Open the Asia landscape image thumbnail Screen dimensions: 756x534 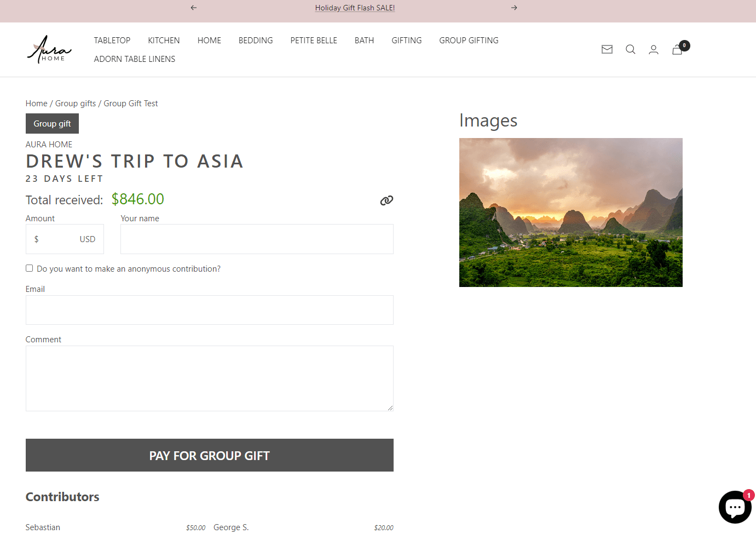point(570,213)
